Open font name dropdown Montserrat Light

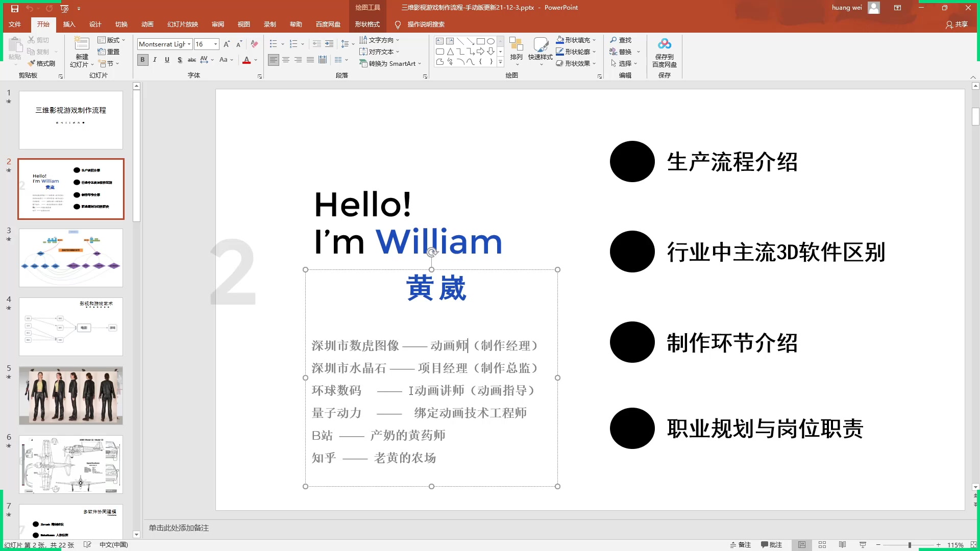[x=189, y=44]
